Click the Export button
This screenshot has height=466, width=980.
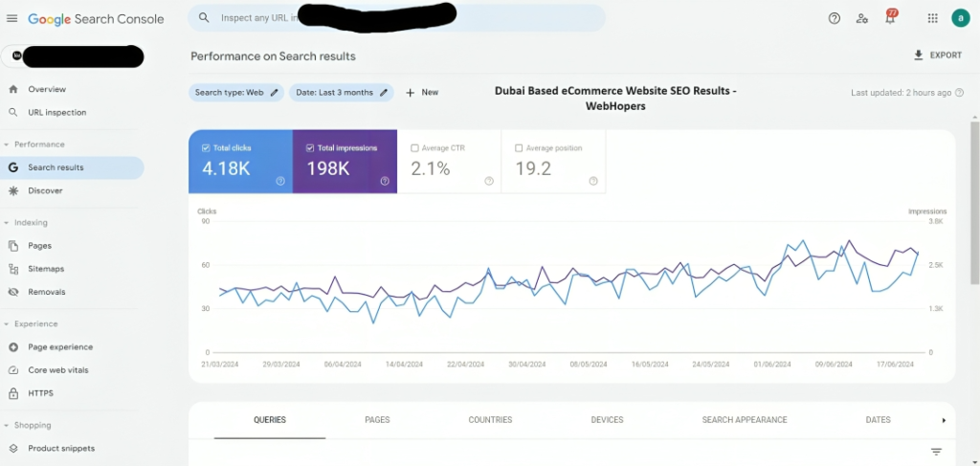click(938, 55)
